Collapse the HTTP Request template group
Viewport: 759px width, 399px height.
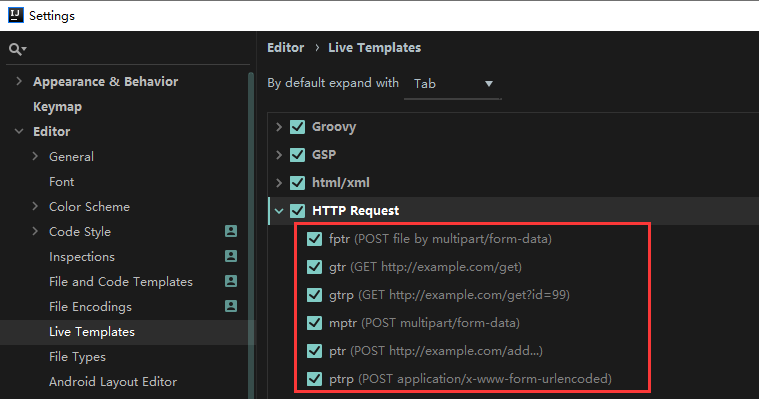pos(279,211)
